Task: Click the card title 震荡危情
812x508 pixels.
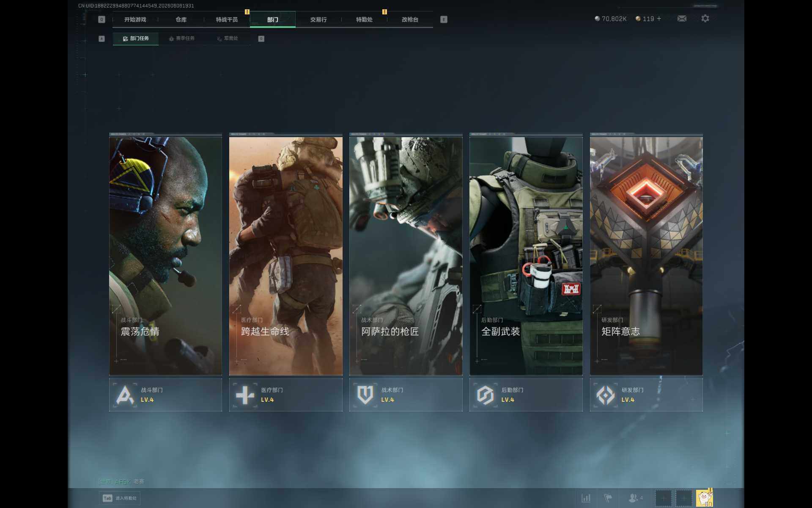Action: [140, 331]
